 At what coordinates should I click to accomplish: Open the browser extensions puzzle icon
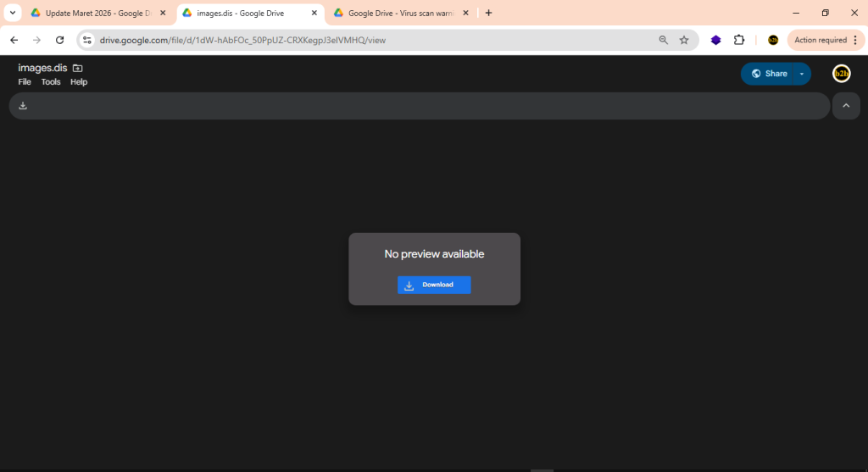tap(739, 40)
